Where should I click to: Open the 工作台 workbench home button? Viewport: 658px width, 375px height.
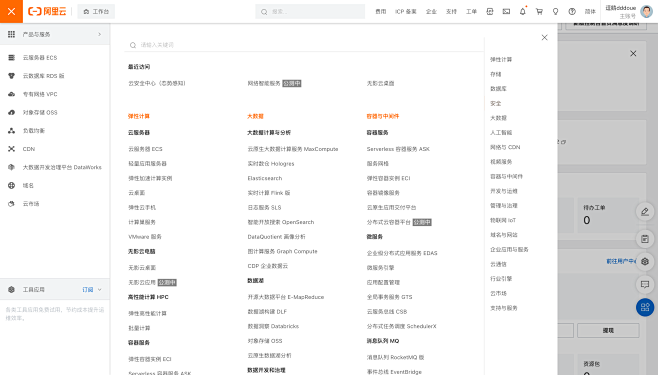tap(96, 12)
